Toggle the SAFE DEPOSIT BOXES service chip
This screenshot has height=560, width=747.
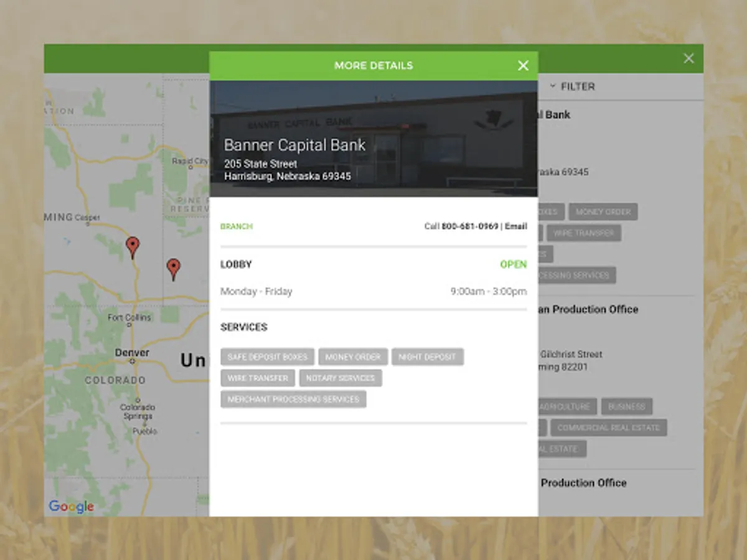coord(268,357)
